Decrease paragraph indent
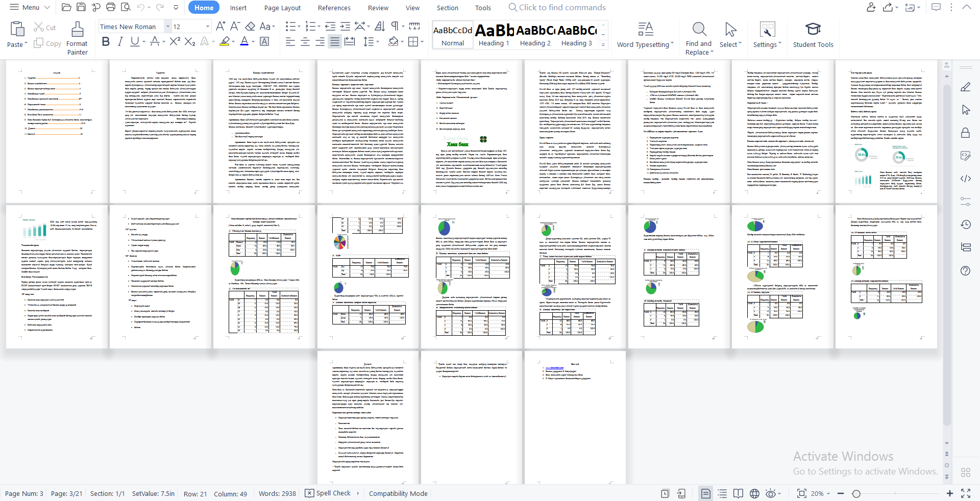 330,26
